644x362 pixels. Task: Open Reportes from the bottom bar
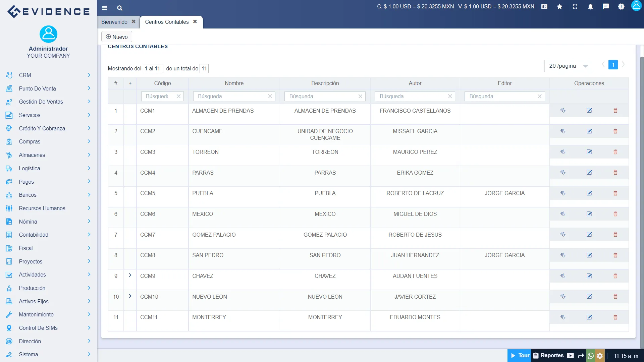(x=551, y=355)
